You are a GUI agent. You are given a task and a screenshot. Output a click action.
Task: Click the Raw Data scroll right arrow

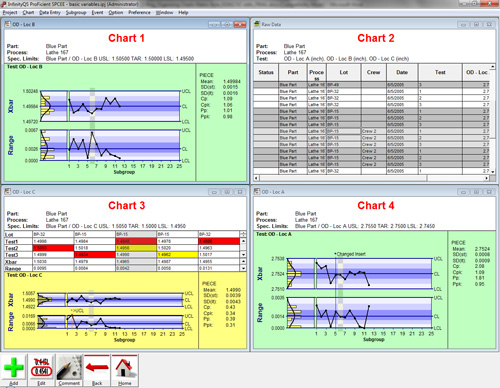click(x=487, y=178)
